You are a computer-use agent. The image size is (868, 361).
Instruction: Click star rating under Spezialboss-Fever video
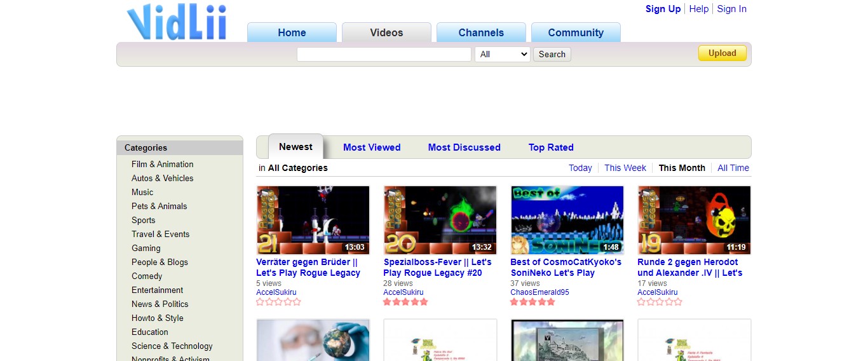405,302
